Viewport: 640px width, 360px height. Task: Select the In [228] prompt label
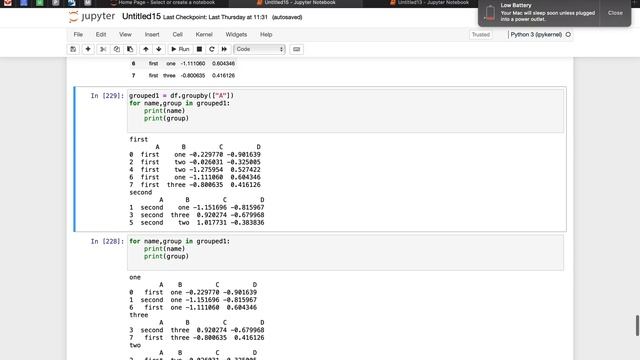point(107,242)
